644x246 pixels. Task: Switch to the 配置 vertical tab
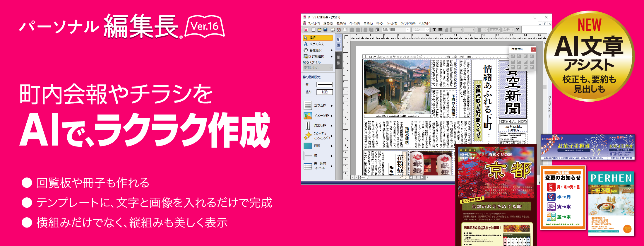(339, 42)
